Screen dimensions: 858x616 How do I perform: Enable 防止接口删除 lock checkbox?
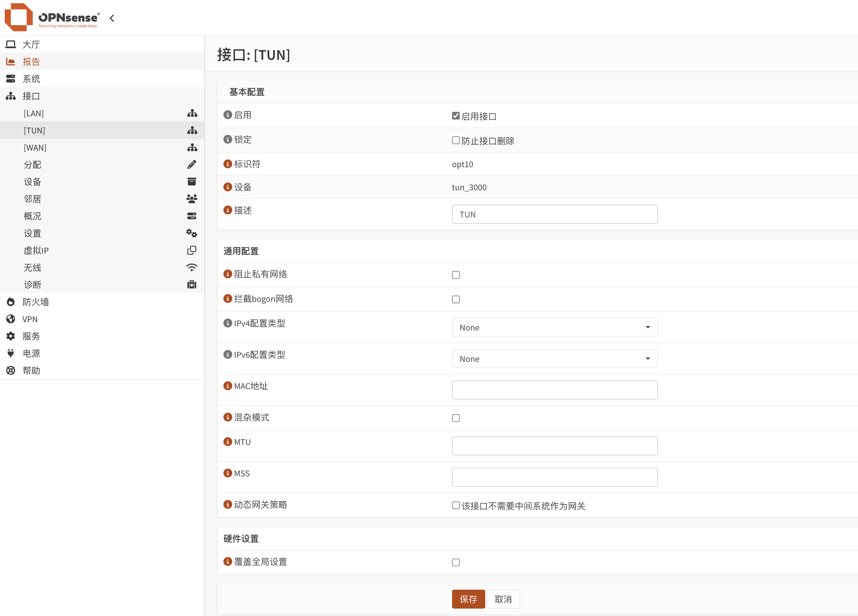pos(456,140)
